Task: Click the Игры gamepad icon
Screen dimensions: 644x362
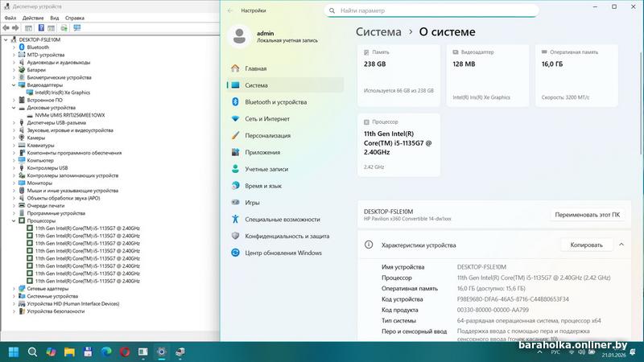Action: pyautogui.click(x=235, y=203)
